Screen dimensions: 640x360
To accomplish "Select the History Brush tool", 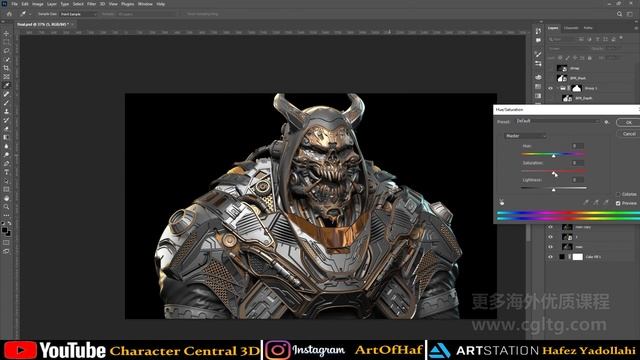I will 6,120.
